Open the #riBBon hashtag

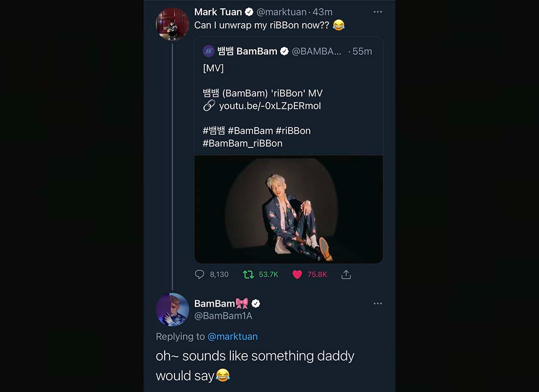pos(293,130)
